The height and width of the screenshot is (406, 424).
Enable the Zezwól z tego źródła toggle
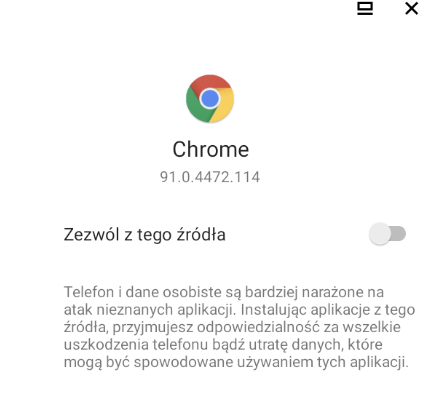pyautogui.click(x=387, y=234)
